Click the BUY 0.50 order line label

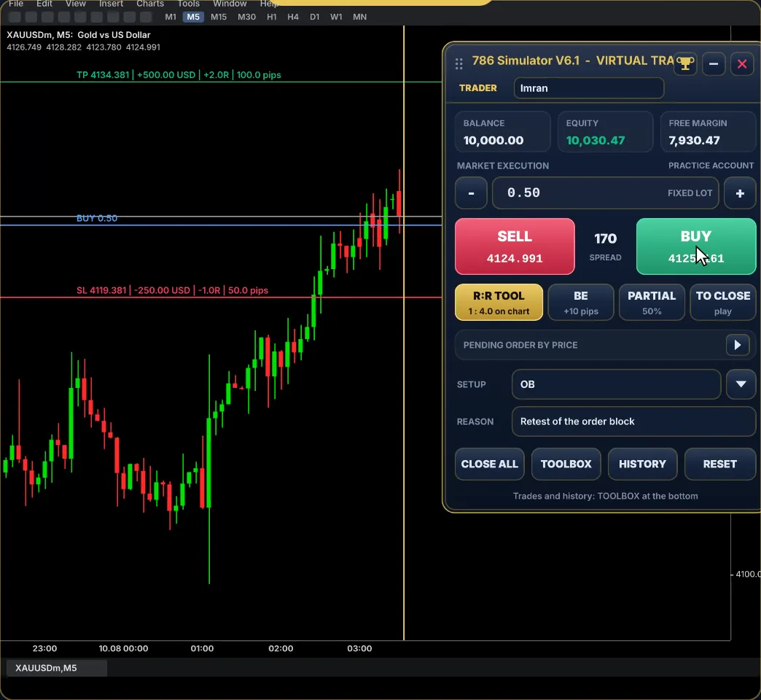pos(97,218)
